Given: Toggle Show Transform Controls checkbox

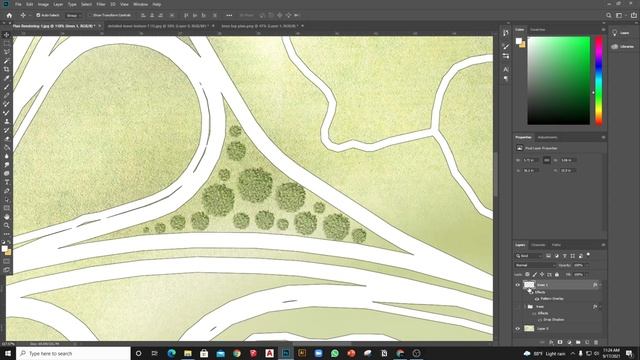Looking at the screenshot, I should pyautogui.click(x=90, y=15).
